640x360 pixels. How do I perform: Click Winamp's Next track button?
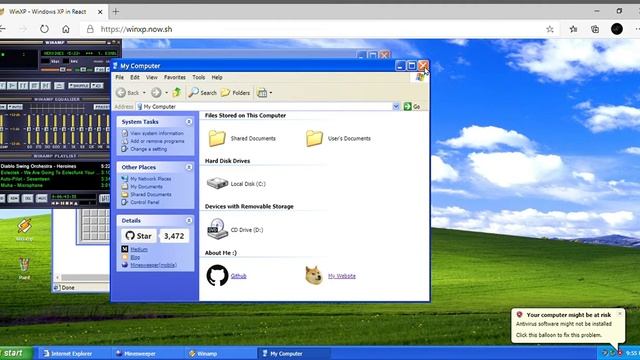[46, 86]
